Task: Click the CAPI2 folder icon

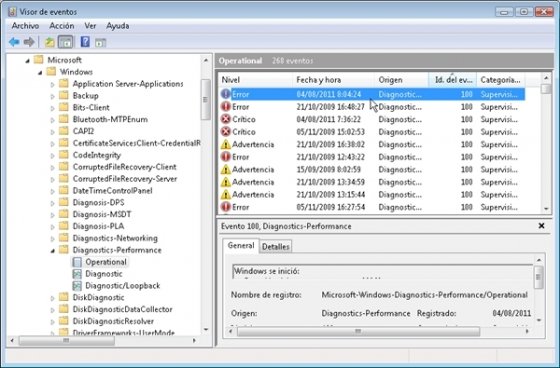Action: 64,131
